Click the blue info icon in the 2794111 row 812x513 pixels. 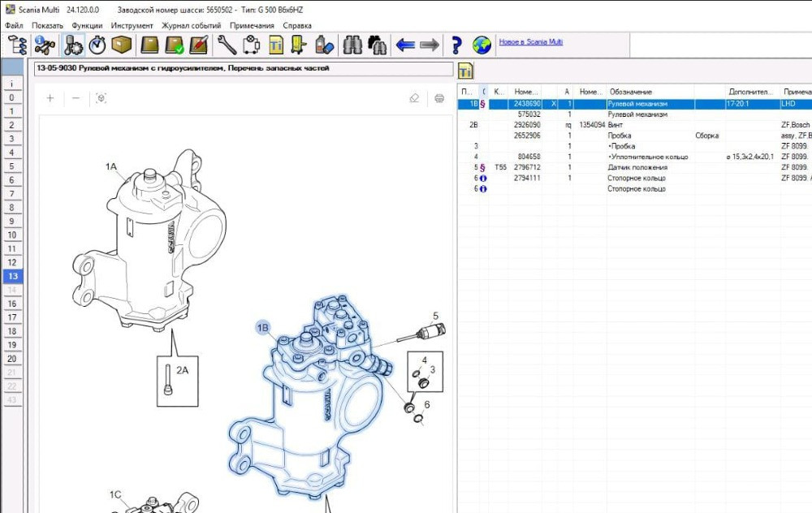(x=483, y=178)
